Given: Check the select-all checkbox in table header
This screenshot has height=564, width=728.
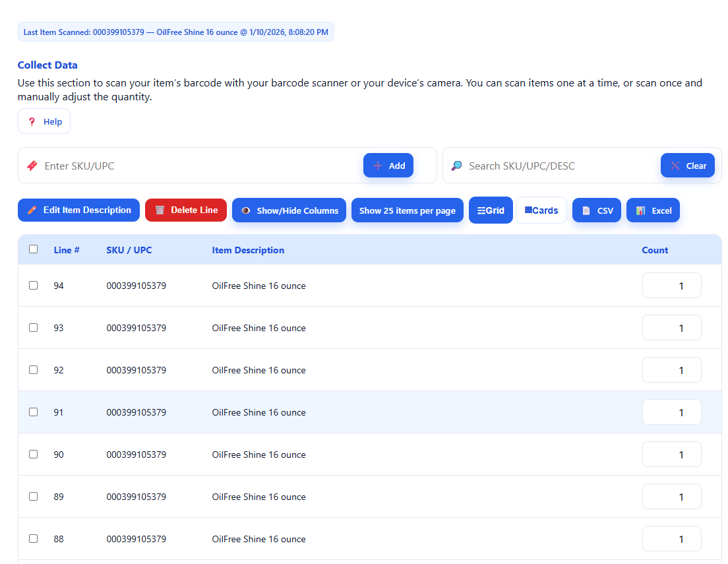Looking at the screenshot, I should tap(33, 249).
